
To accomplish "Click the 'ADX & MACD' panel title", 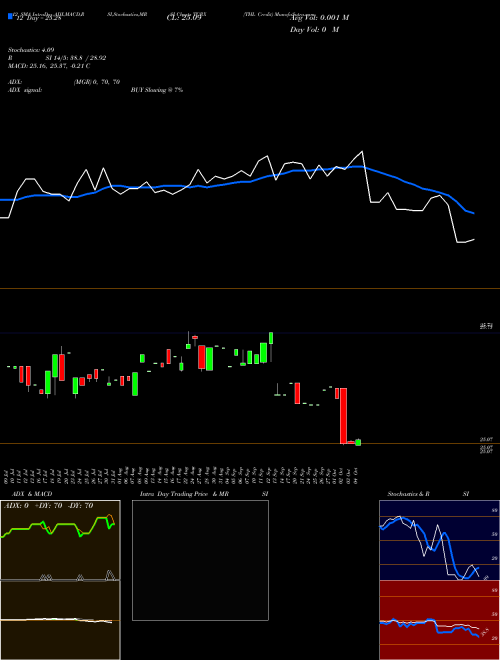I will (32, 494).
